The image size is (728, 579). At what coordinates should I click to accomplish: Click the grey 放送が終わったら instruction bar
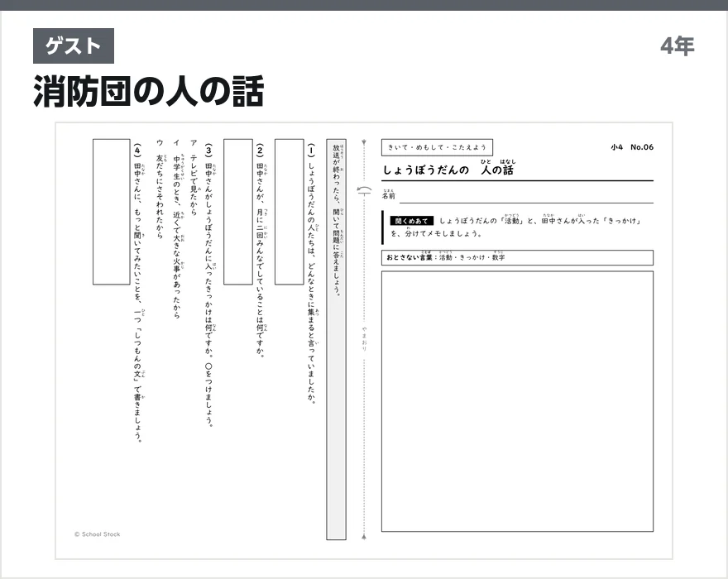[336, 339]
